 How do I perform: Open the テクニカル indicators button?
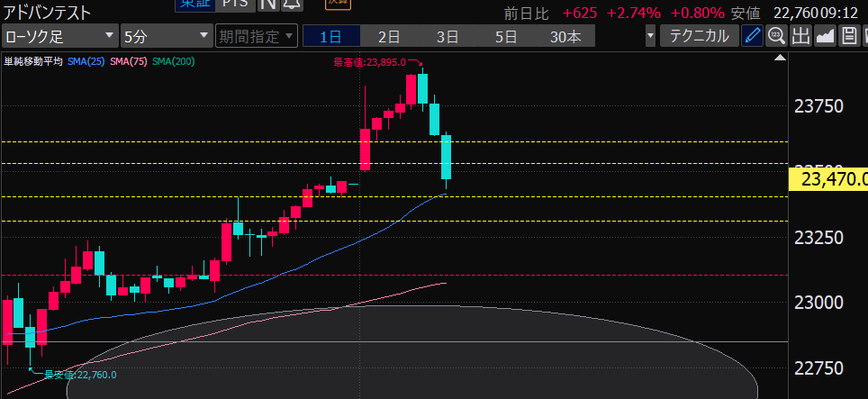(699, 37)
